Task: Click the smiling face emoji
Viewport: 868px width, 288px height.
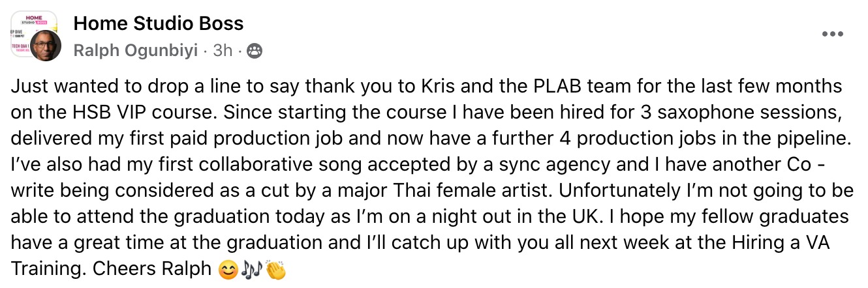Action: [x=226, y=269]
